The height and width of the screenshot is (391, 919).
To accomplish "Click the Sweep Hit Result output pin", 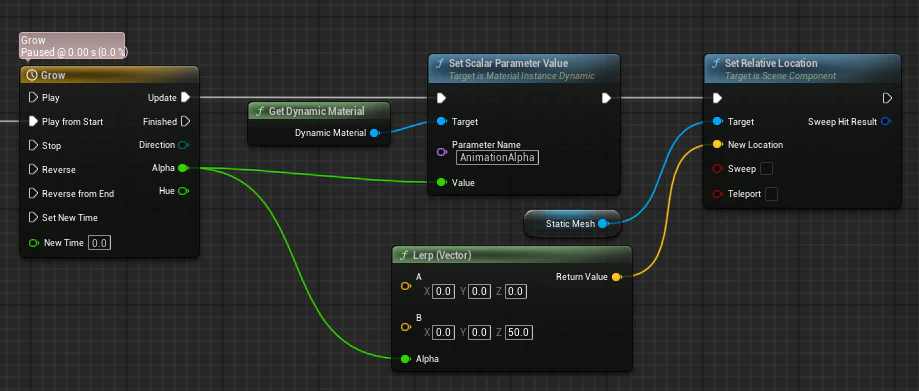I will point(886,122).
